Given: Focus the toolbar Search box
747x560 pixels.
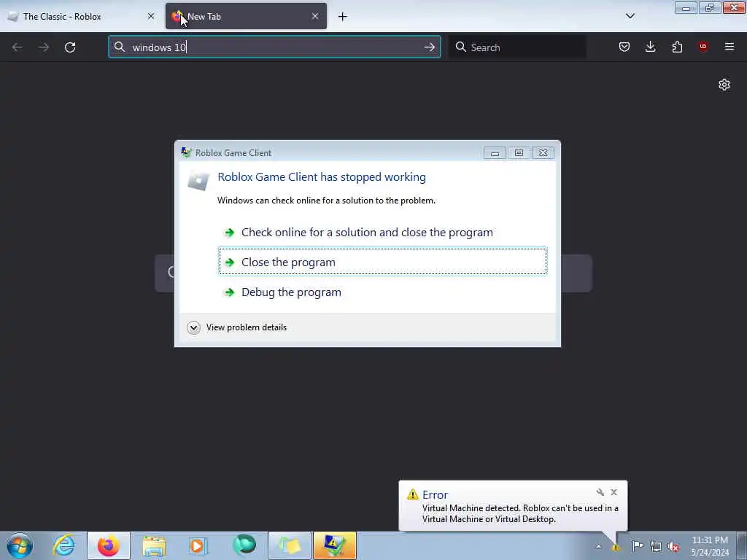Looking at the screenshot, I should [x=517, y=47].
